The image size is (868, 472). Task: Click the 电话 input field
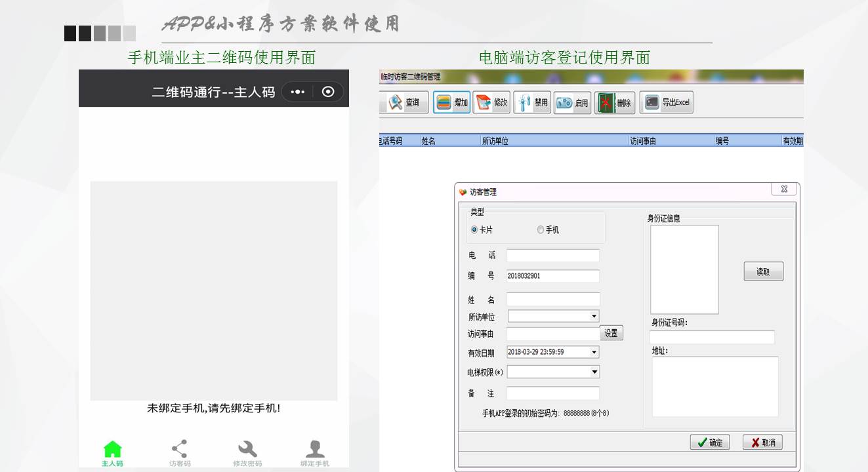coord(553,256)
